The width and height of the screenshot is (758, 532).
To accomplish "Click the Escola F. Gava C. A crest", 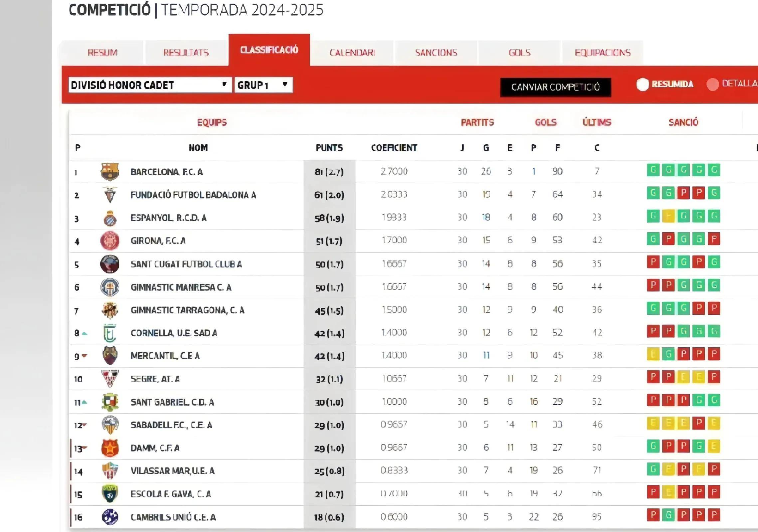I will (110, 494).
